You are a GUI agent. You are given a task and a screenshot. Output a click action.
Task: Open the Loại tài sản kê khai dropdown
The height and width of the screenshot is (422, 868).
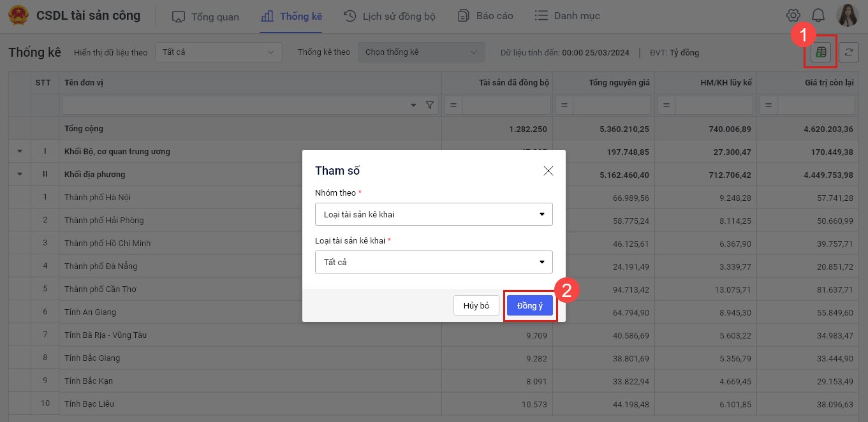point(434,262)
